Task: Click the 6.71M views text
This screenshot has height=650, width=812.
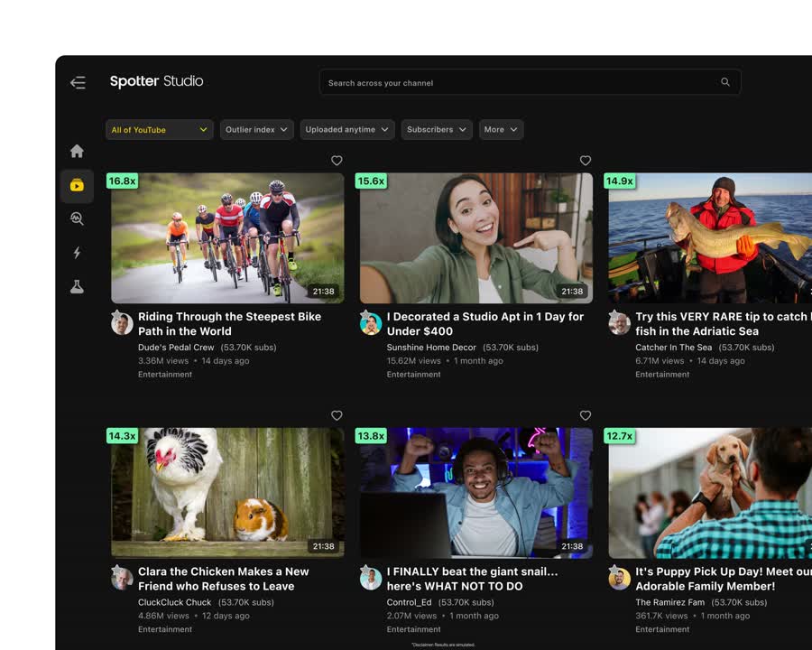Action: [660, 361]
